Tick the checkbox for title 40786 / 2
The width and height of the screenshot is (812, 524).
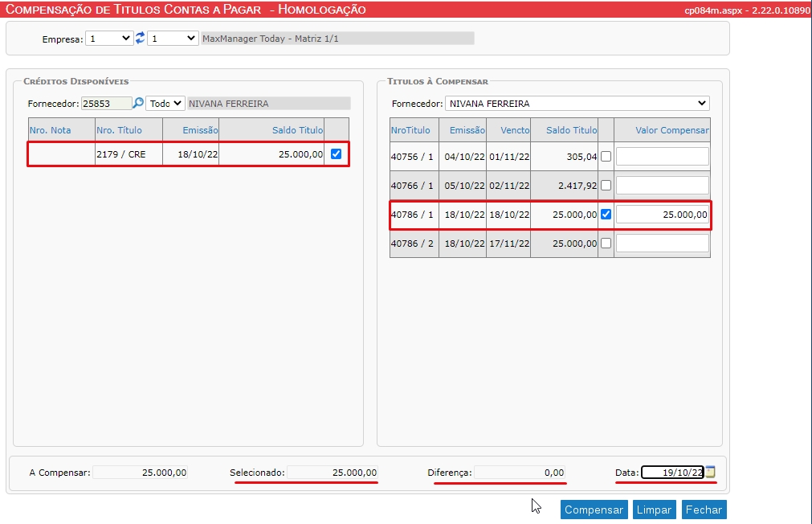tap(606, 243)
